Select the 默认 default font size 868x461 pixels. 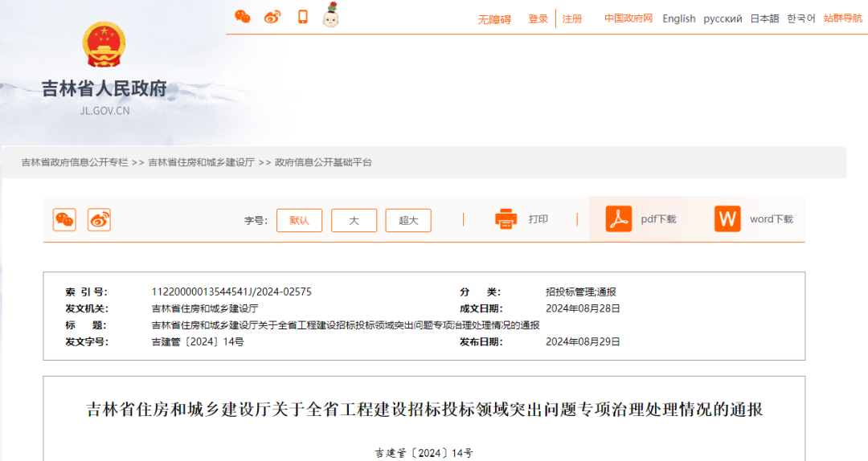(x=299, y=220)
